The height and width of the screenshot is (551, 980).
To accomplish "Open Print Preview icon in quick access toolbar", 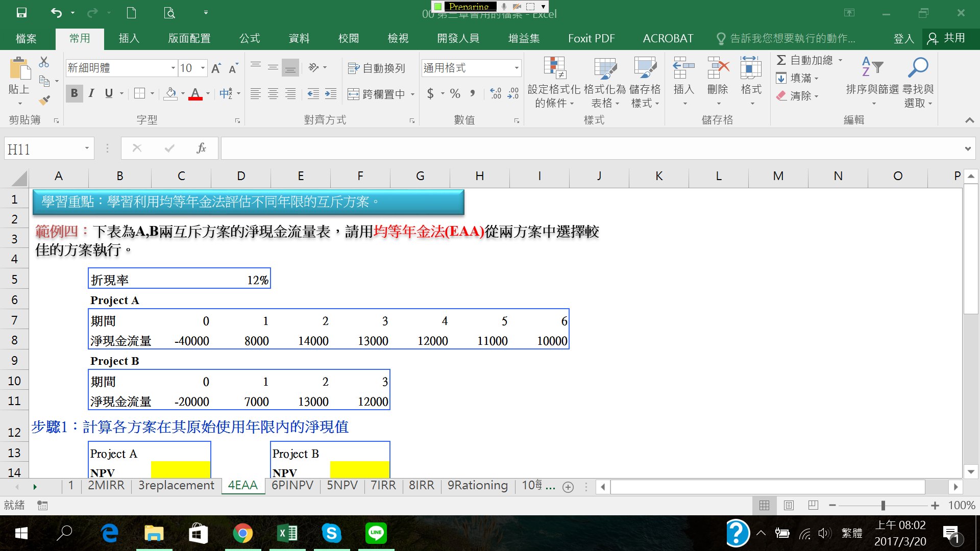I will (x=169, y=13).
